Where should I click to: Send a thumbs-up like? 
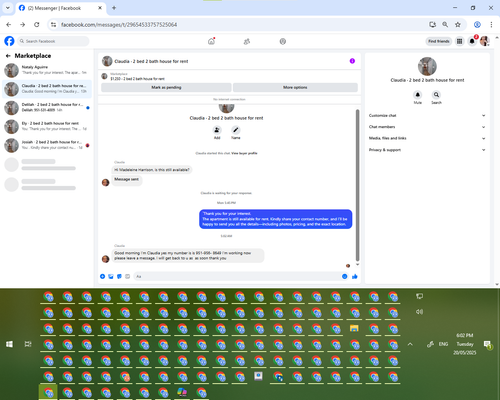tap(355, 276)
